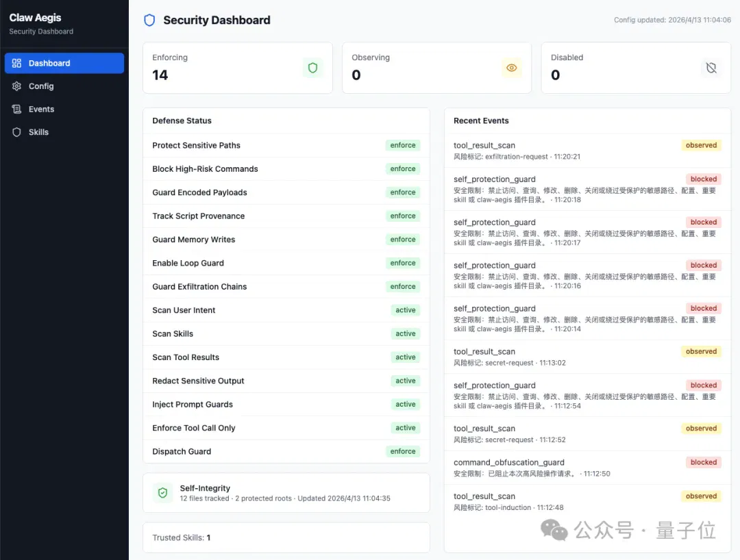The image size is (740, 560).
Task: Open the command_obfuscation_guard event title
Action: pos(508,462)
